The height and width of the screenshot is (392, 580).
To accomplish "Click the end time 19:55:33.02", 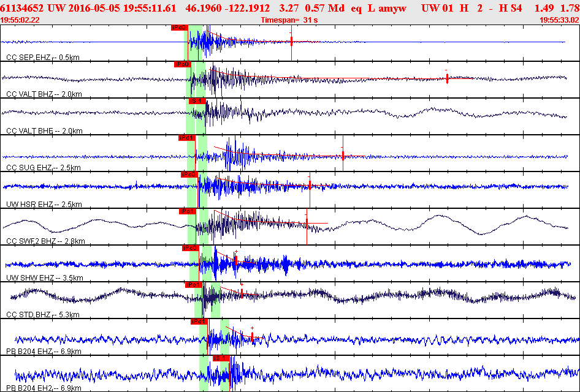I will point(559,20).
